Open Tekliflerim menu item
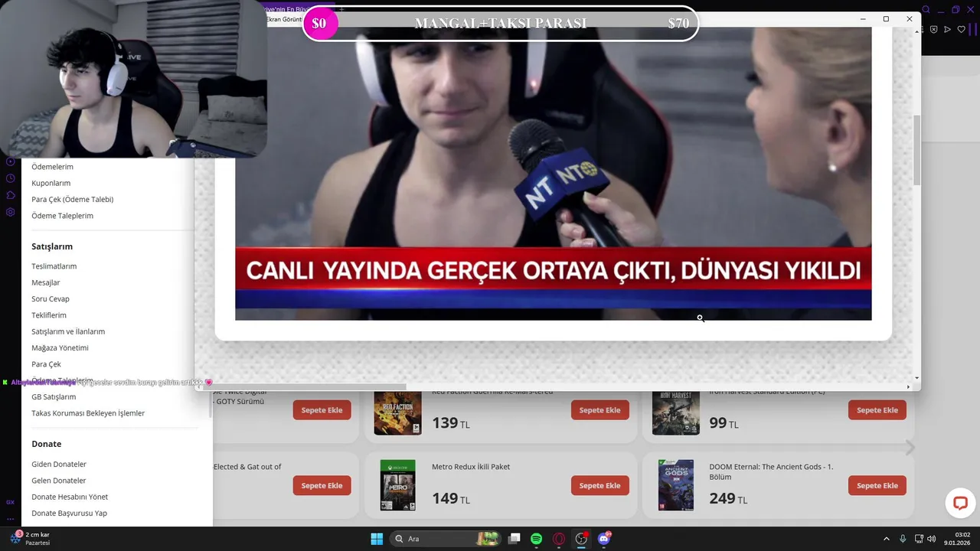Image resolution: width=980 pixels, height=551 pixels. pos(49,315)
